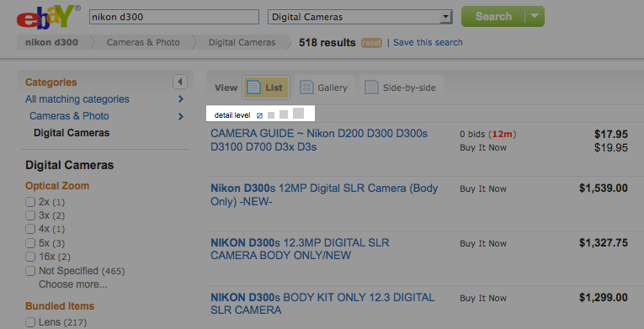
Task: Select the largest detail level square
Action: click(x=299, y=114)
